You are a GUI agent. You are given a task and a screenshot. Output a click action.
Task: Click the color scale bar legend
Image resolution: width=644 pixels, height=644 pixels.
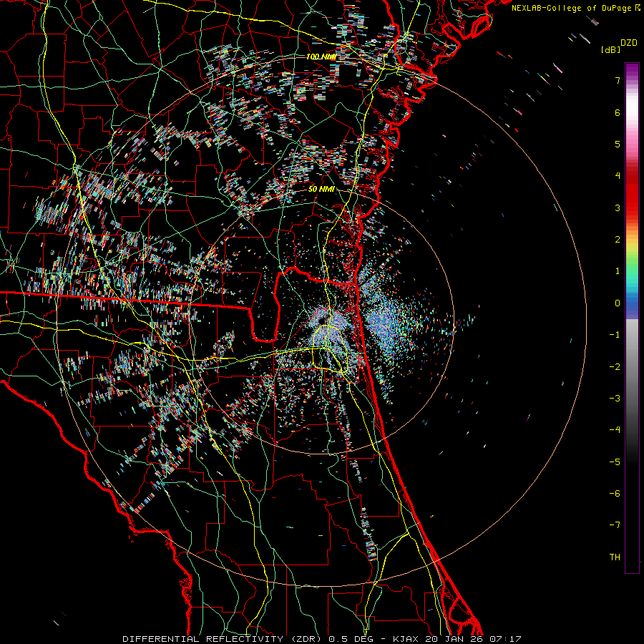pyautogui.click(x=632, y=318)
